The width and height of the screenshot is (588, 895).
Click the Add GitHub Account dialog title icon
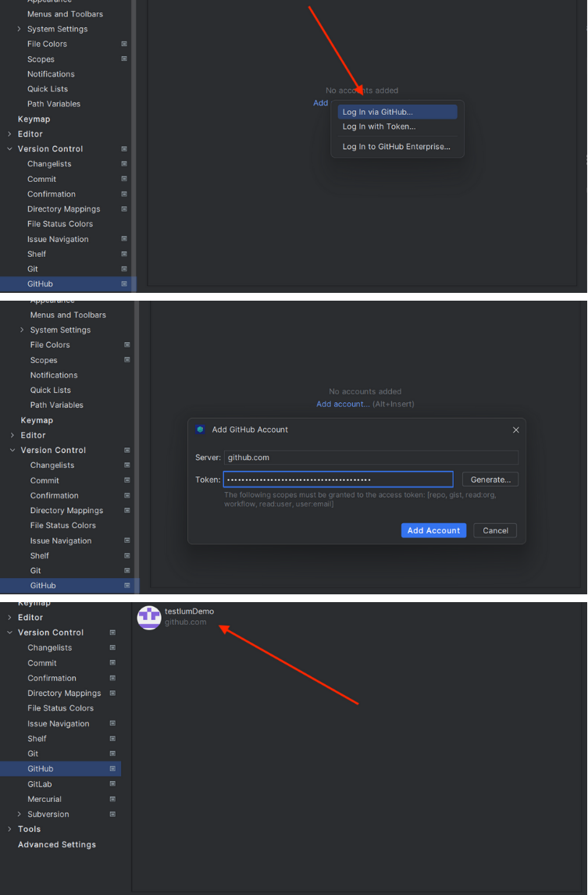[x=200, y=430]
